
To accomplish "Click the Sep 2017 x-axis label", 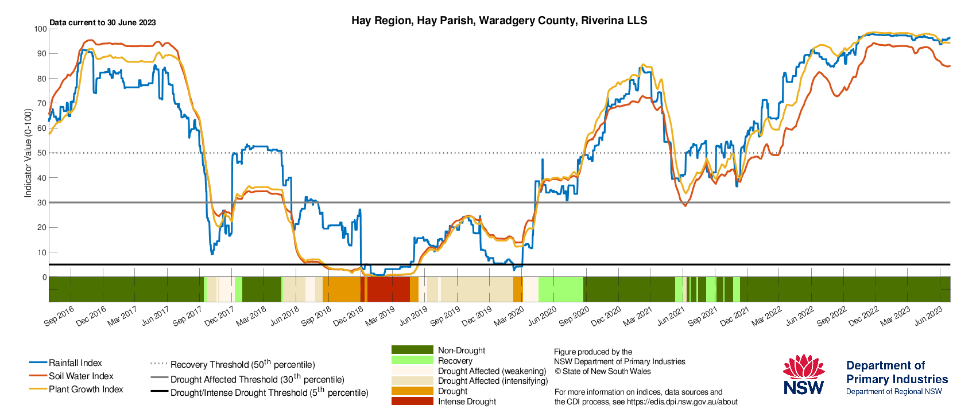I will pyautogui.click(x=187, y=316).
